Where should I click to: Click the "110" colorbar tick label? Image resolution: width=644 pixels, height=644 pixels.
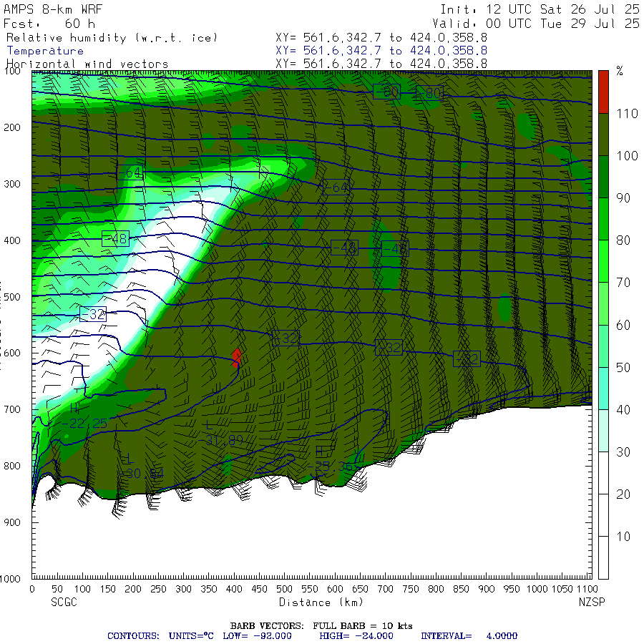pyautogui.click(x=627, y=114)
